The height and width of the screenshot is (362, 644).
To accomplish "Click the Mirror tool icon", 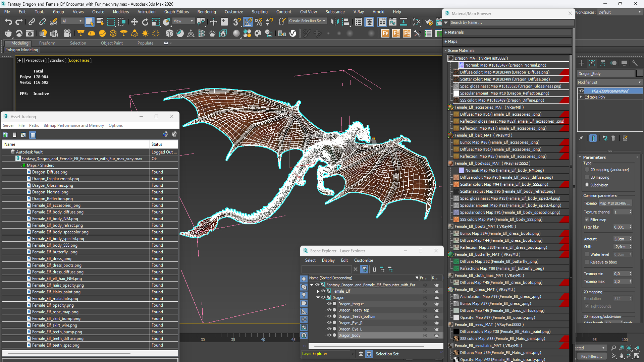I will tap(334, 22).
